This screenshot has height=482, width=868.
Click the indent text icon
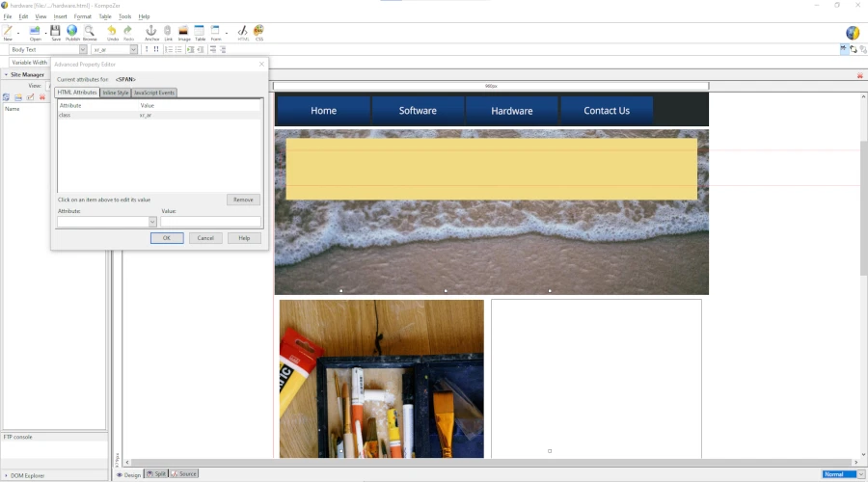click(190, 49)
